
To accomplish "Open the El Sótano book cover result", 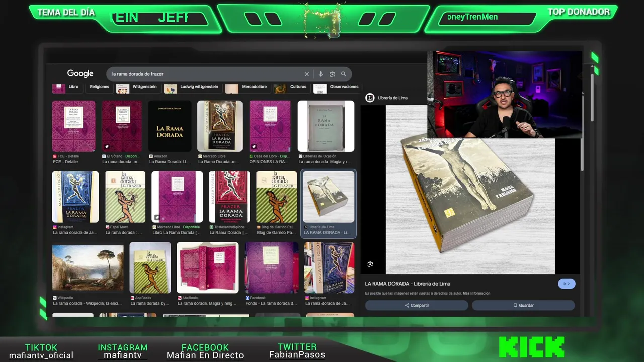I will [x=122, y=126].
